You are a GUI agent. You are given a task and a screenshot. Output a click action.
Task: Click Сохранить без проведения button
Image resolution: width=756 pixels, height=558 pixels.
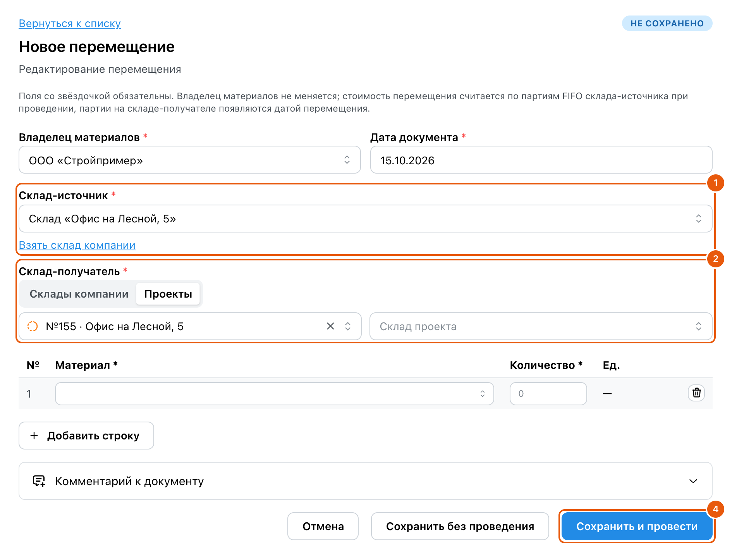pyautogui.click(x=460, y=526)
